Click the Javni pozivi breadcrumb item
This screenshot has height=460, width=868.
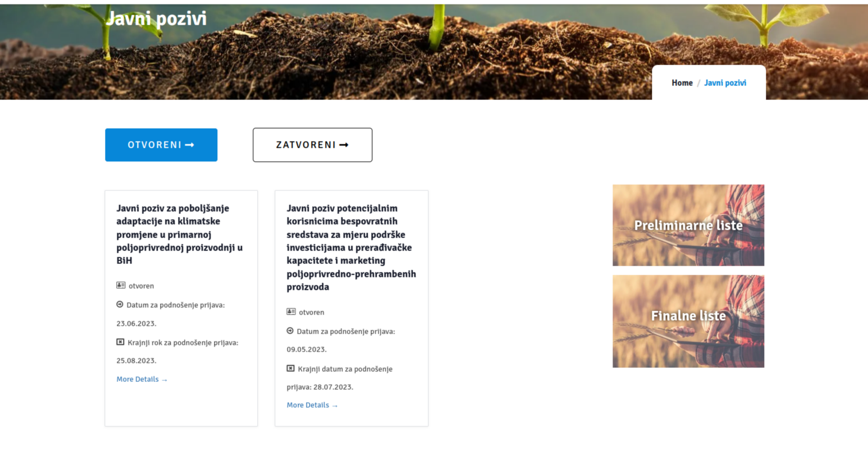click(725, 83)
